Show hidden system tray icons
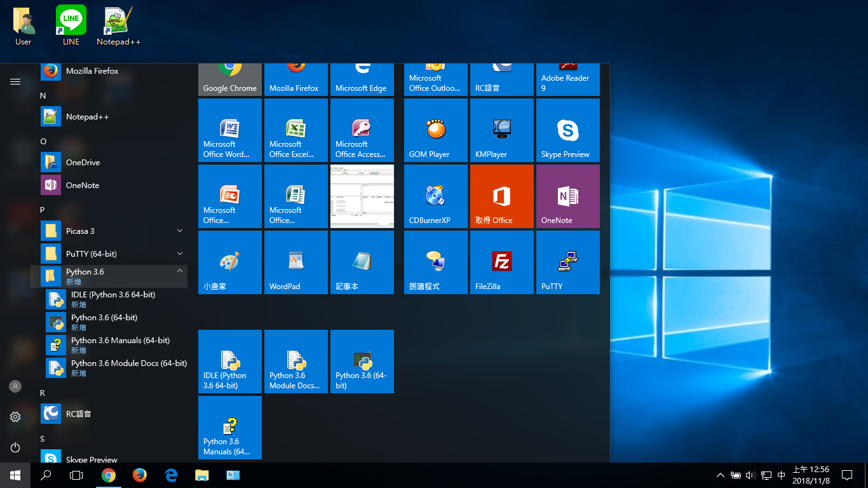The image size is (868, 488). 720,475
